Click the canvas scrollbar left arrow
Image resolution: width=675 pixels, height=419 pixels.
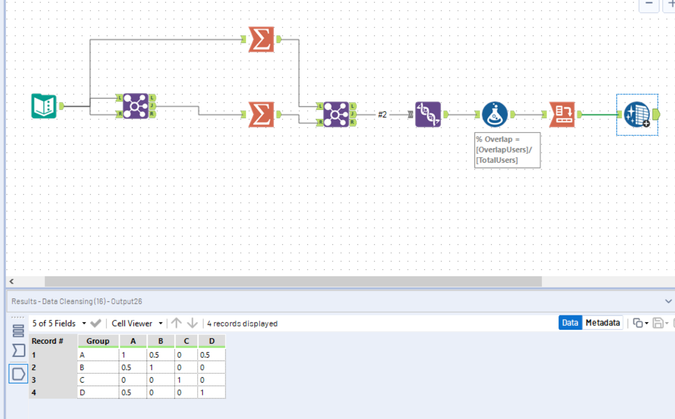pos(12,282)
